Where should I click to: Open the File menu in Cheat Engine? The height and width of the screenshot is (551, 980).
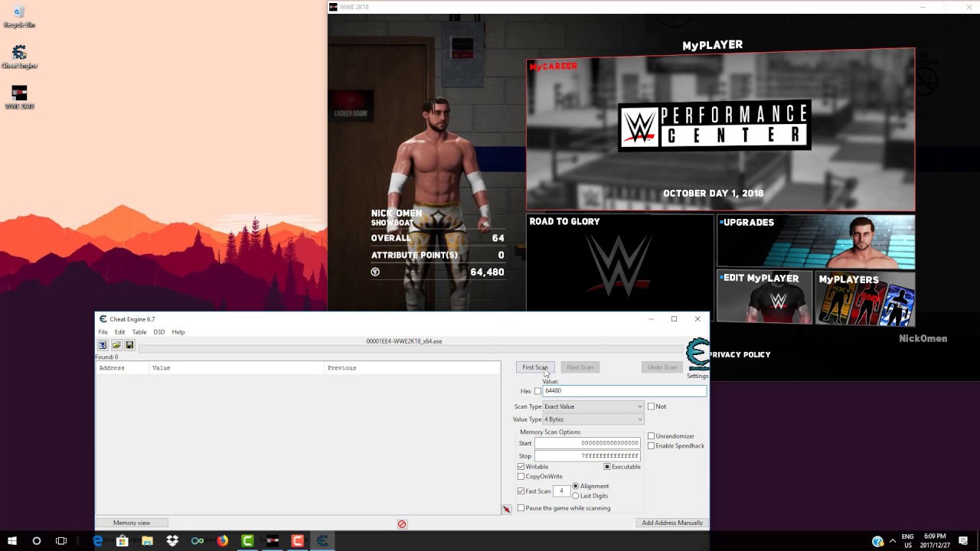pyautogui.click(x=103, y=332)
